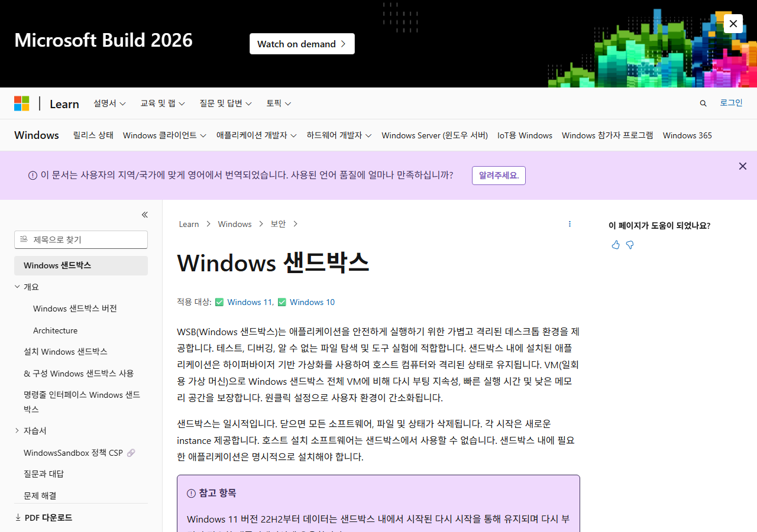Open the 토픽 dropdown menu
This screenshot has width=757, height=532.
pyautogui.click(x=279, y=103)
